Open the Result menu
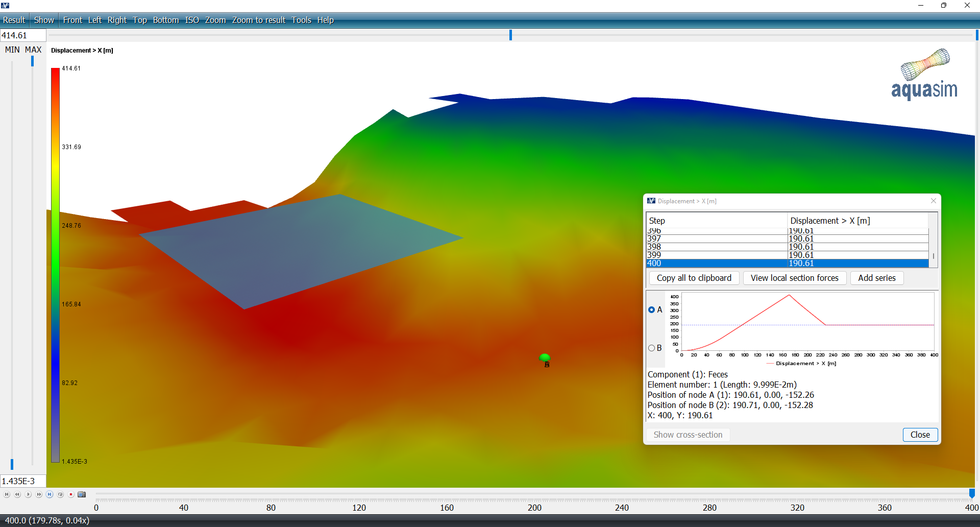The height and width of the screenshot is (527, 980). pos(14,20)
